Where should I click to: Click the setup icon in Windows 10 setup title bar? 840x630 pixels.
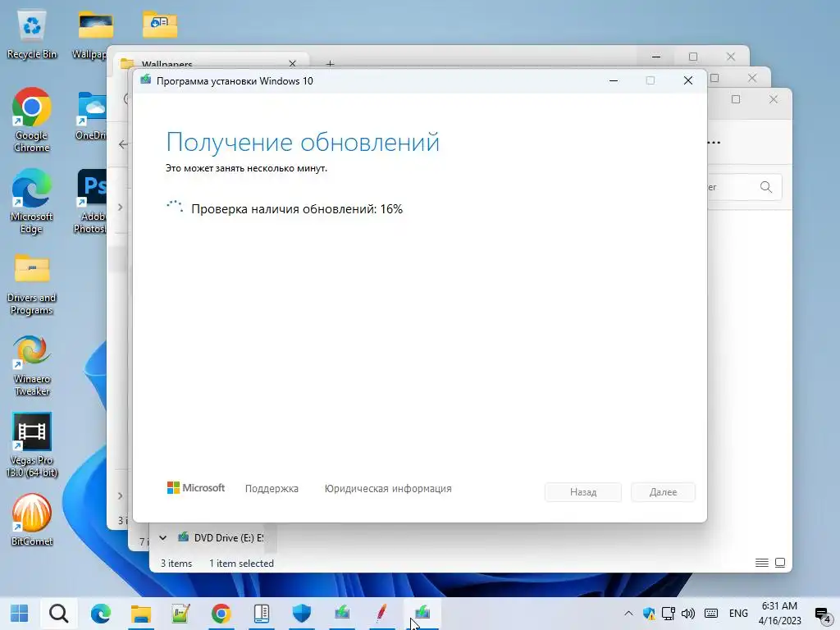(146, 80)
